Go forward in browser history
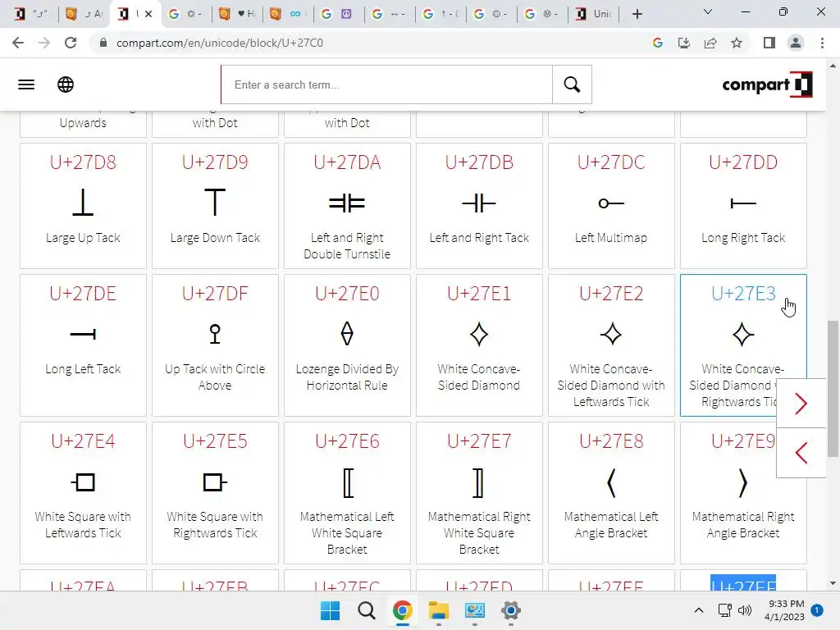The height and width of the screenshot is (630, 840). 44,43
